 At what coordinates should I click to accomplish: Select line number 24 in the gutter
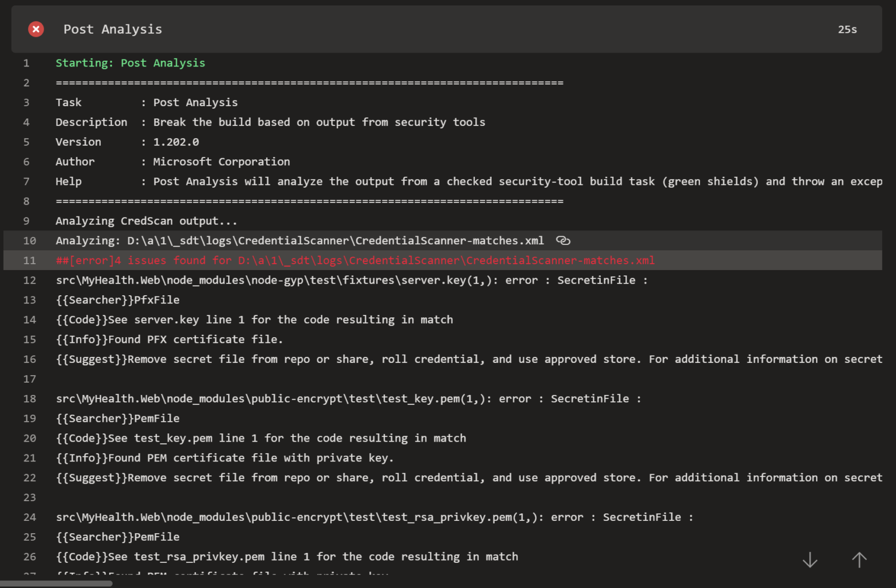pyautogui.click(x=30, y=517)
